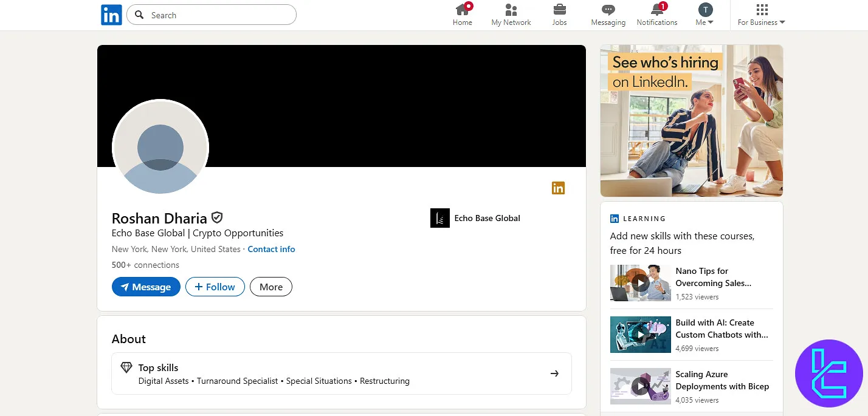Click the gold LinkedIn Premium badge
Viewport: 868px width, 416px height.
[558, 188]
